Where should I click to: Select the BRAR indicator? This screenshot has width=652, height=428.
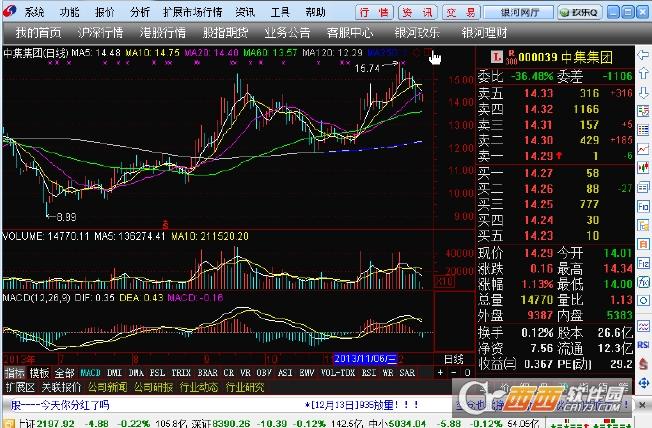(x=207, y=373)
